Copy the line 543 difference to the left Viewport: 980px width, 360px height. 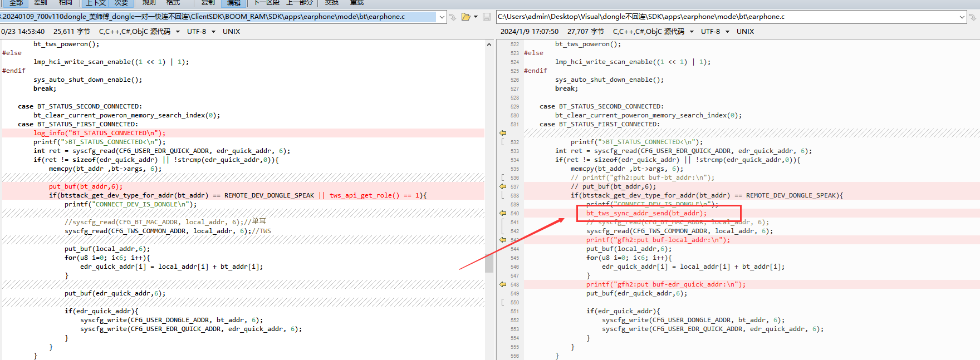502,240
